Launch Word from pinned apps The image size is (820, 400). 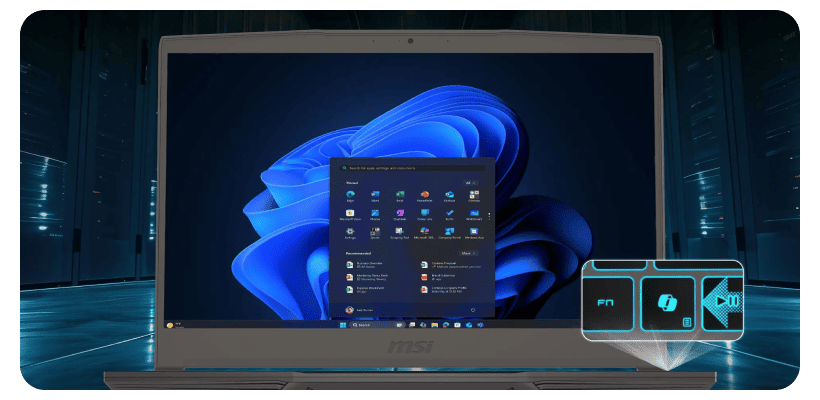click(x=375, y=196)
